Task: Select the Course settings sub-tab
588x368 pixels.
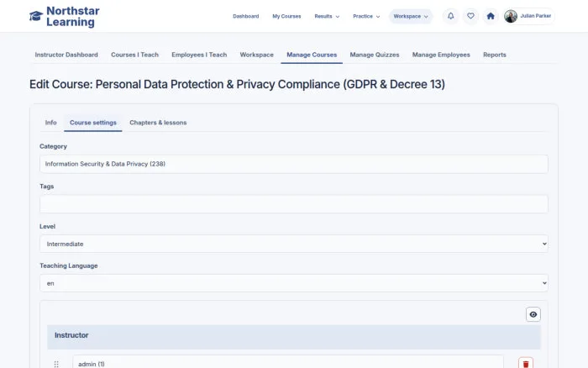Action: click(93, 123)
